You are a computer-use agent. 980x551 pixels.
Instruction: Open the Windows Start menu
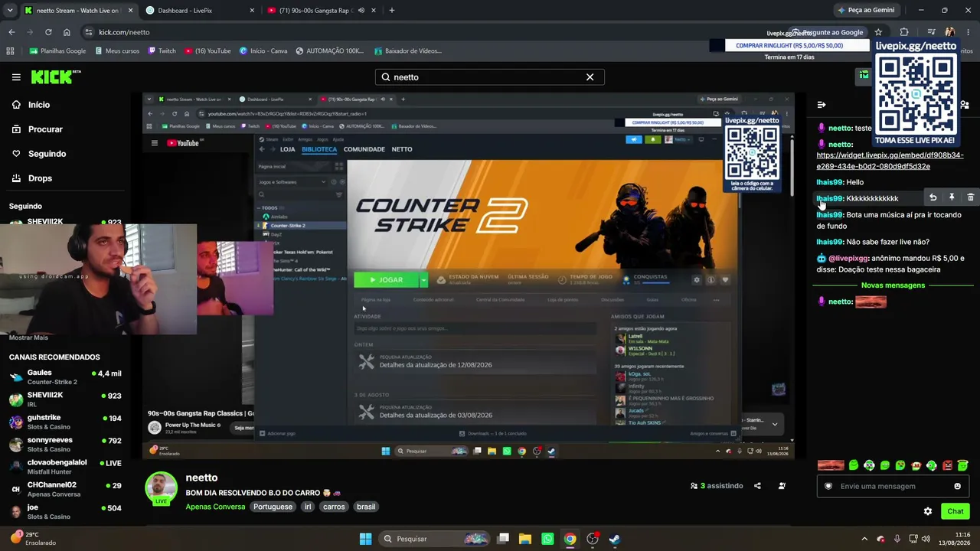(365, 539)
